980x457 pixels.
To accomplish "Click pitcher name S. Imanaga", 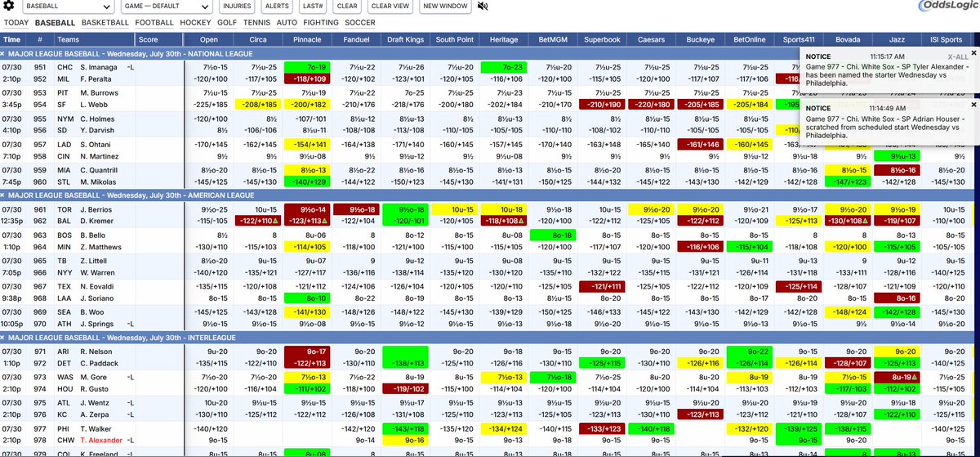I will (x=100, y=66).
